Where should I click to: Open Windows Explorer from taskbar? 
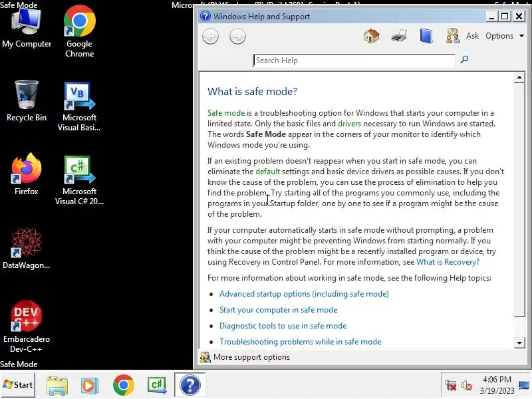[57, 386]
